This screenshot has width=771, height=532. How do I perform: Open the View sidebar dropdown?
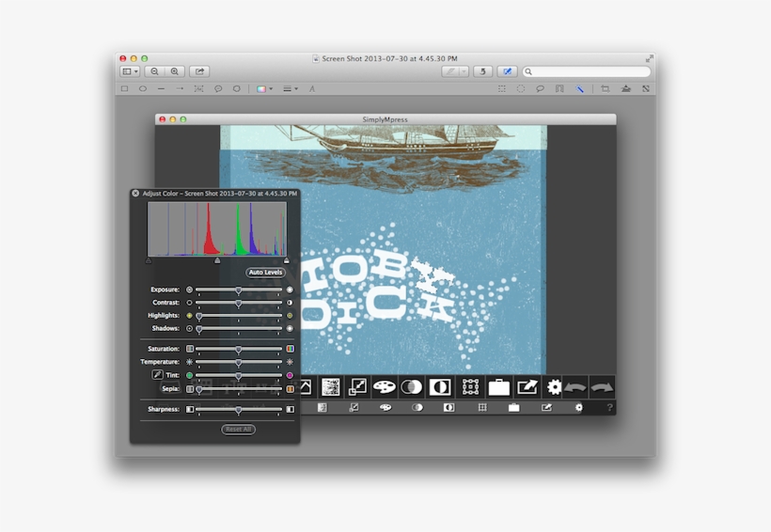click(130, 71)
